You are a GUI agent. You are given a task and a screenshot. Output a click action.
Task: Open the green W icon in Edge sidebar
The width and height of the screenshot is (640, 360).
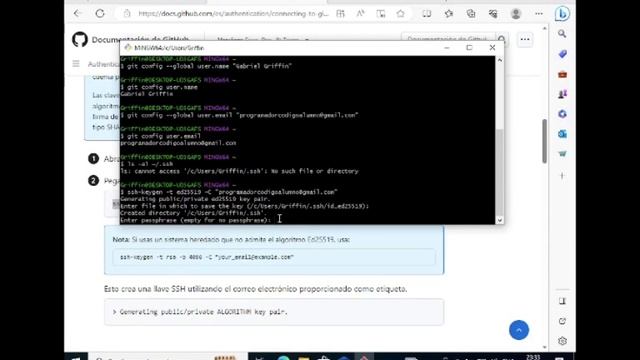pyautogui.click(x=562, y=154)
